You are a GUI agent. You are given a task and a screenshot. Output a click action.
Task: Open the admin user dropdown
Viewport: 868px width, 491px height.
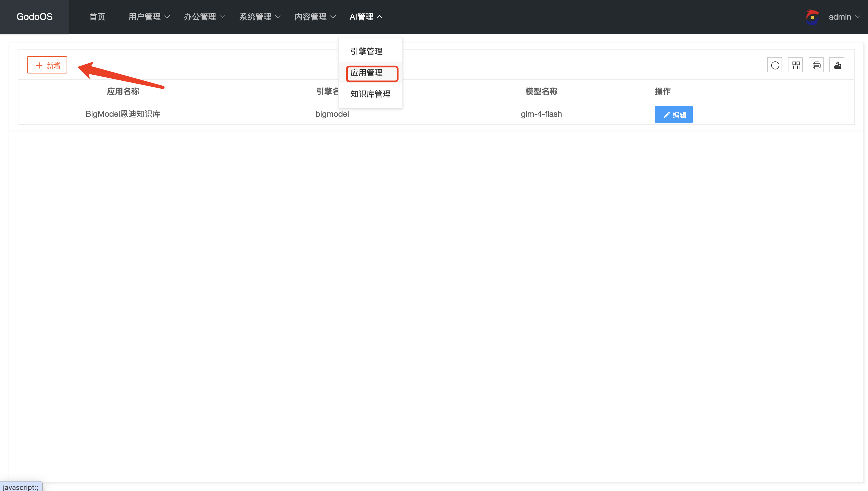point(844,17)
